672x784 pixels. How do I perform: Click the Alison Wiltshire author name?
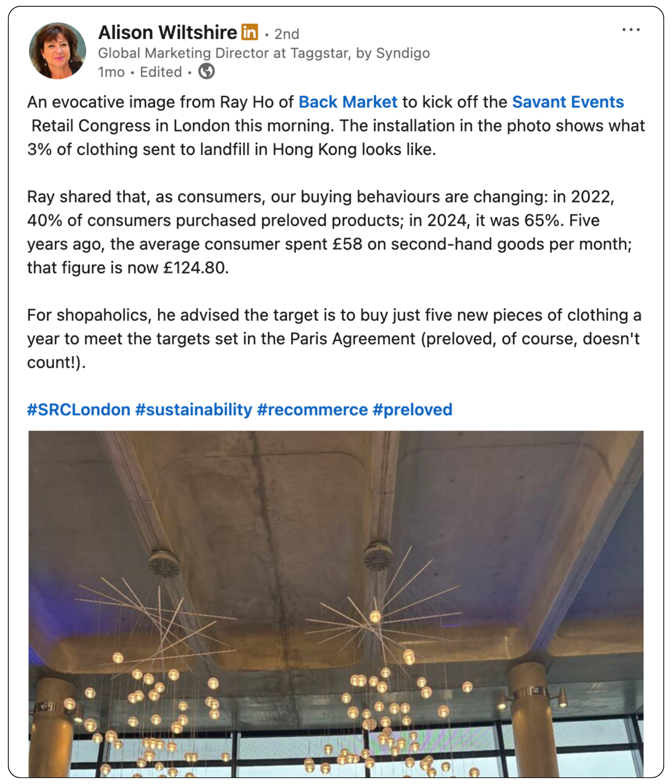pyautogui.click(x=167, y=33)
